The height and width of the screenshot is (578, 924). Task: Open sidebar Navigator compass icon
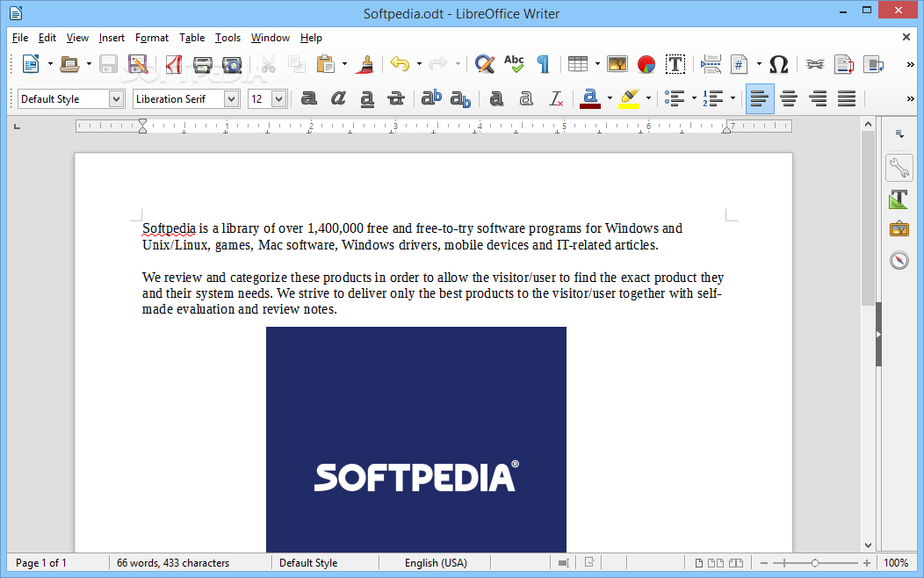[899, 260]
